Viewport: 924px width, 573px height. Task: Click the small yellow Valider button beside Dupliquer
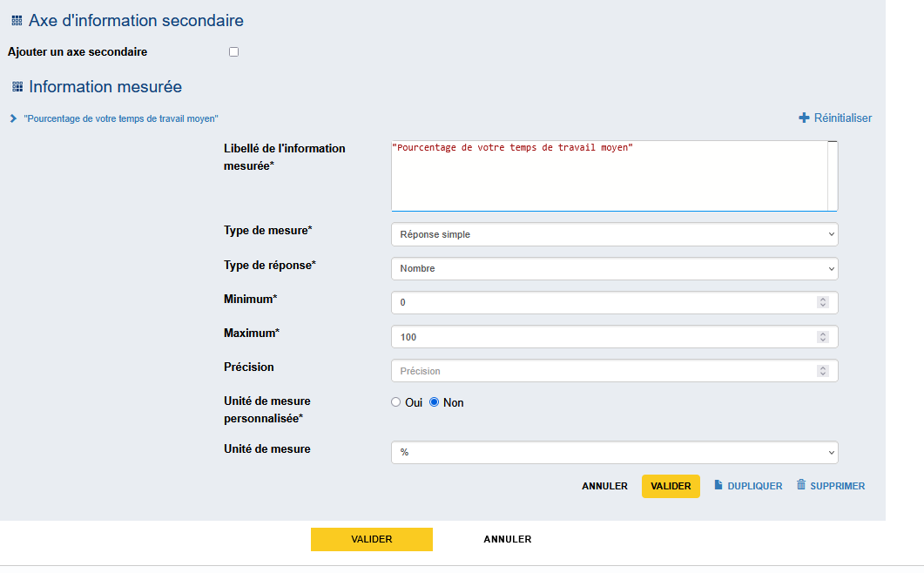point(671,486)
